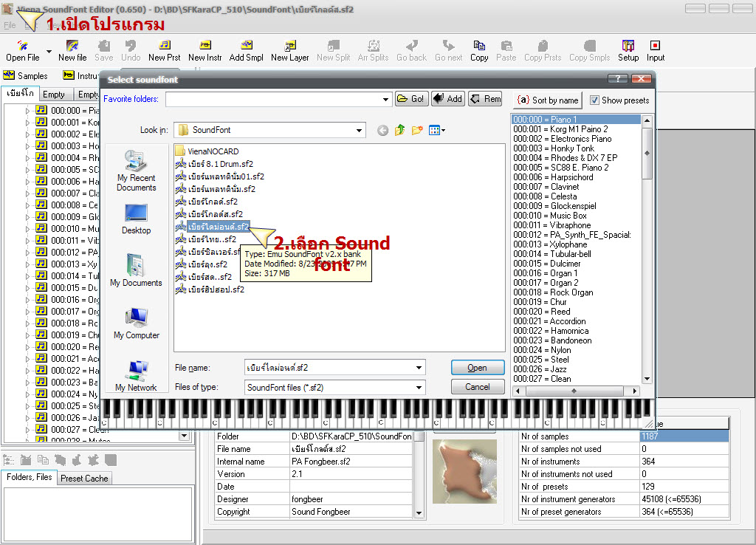Screen dimensions: 756x545
Task: Open the File menu
Action: 10,25
